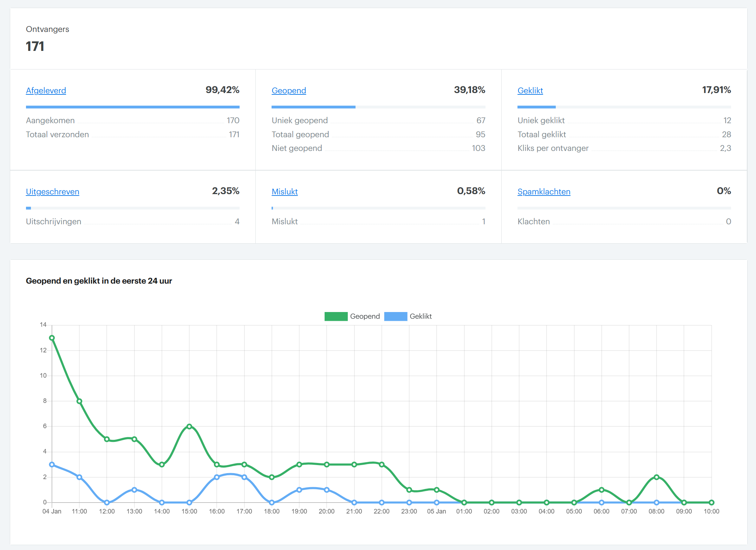Toggle the Geopend legend series
The height and width of the screenshot is (550, 756).
tap(365, 316)
